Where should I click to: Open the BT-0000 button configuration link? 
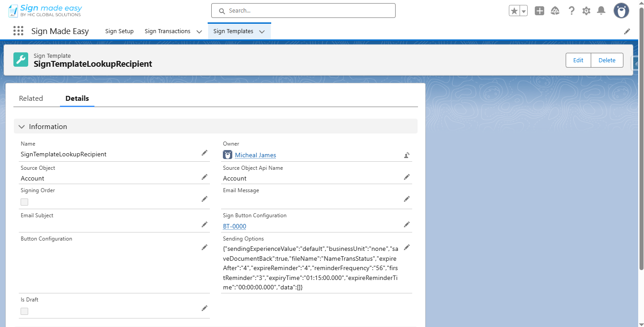(235, 227)
